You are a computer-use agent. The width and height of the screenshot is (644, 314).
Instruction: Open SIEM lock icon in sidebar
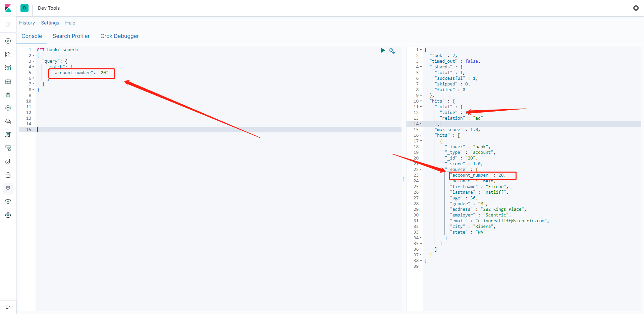(8, 175)
